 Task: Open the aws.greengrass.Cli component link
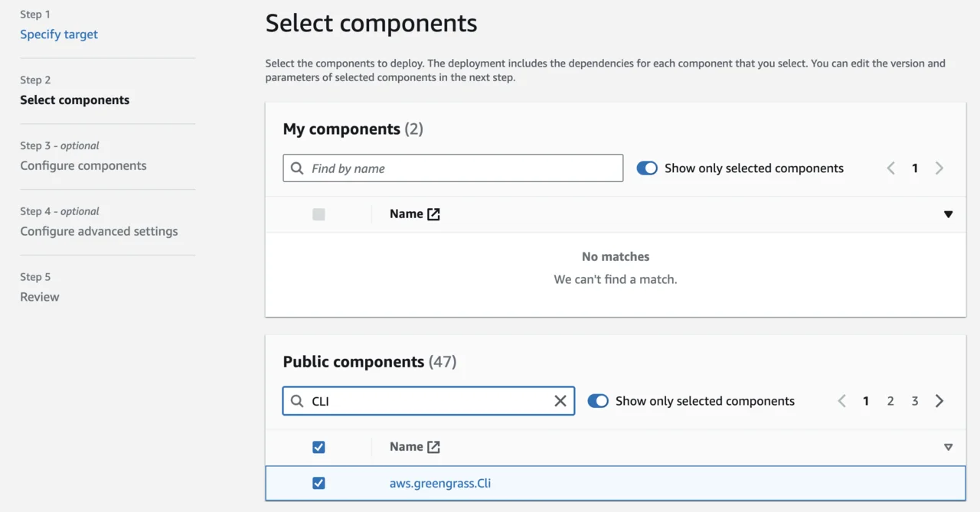click(440, 483)
